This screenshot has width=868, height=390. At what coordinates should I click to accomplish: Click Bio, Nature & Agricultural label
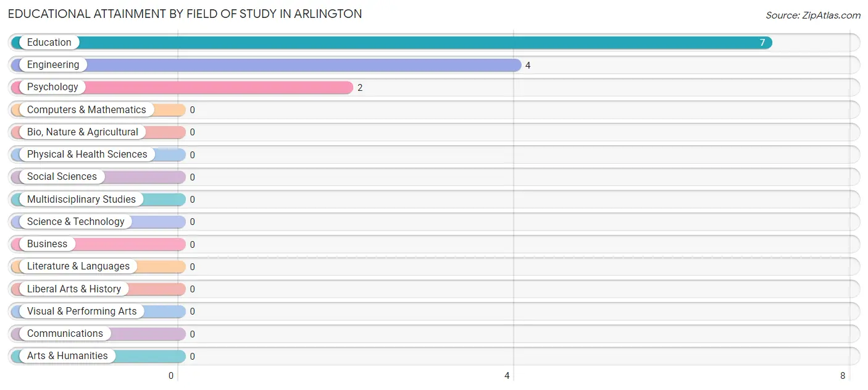coord(83,132)
